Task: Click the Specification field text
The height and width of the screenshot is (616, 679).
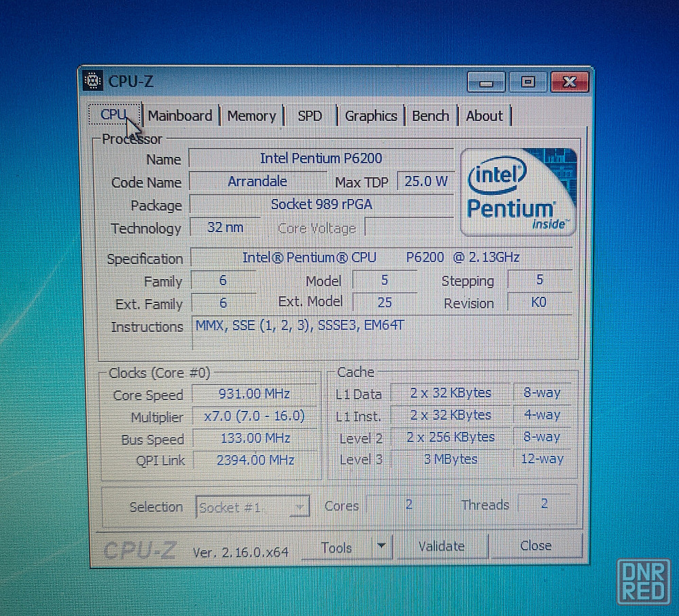Action: click(381, 258)
